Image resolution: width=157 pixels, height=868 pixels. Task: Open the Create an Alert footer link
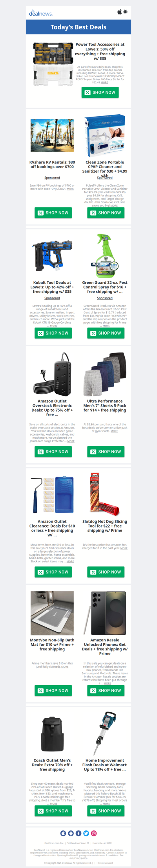(x=106, y=863)
